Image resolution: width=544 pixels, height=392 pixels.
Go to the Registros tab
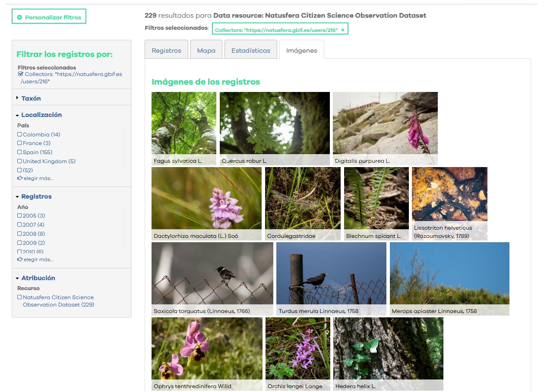166,51
